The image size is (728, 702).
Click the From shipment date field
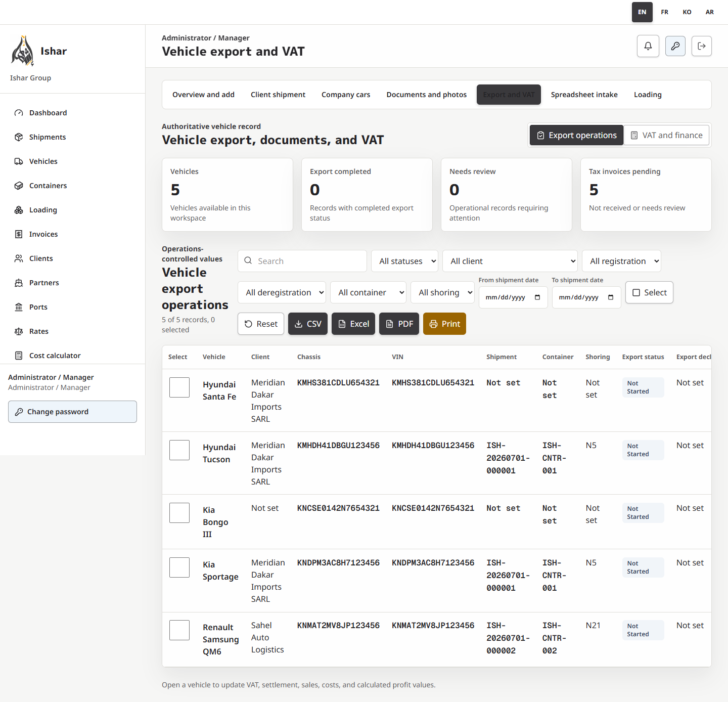[x=513, y=297]
